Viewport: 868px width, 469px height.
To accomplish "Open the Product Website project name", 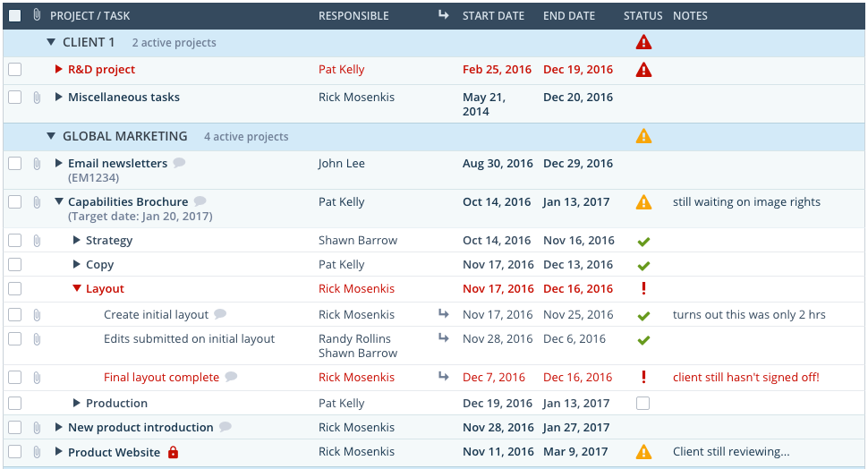I will point(114,452).
